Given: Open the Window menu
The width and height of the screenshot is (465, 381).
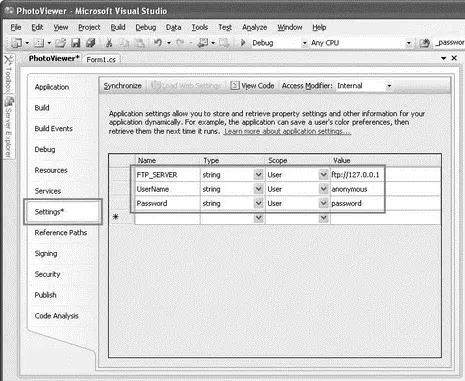Looking at the screenshot, I should 290,27.
